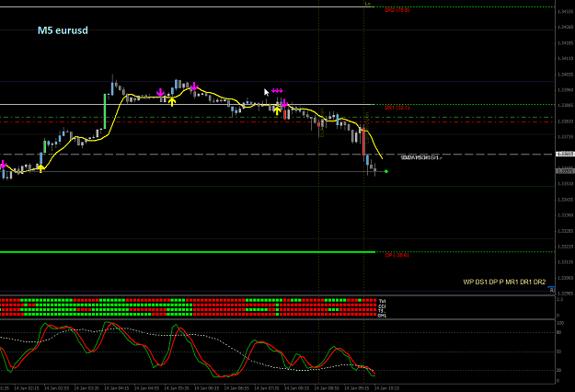This screenshot has width=575, height=392.
Task: Click the 1.33885 price axis label
Action: pos(565,106)
